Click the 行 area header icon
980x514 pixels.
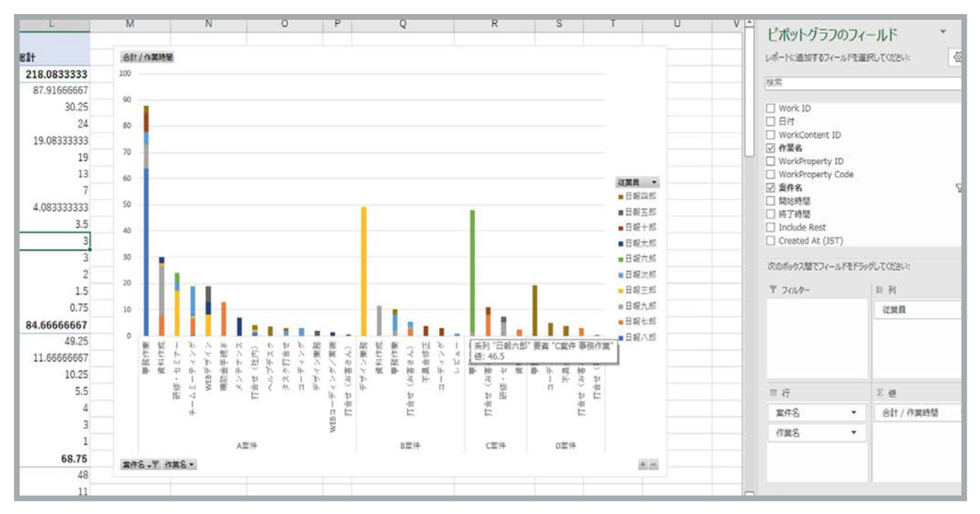pyautogui.click(x=773, y=393)
